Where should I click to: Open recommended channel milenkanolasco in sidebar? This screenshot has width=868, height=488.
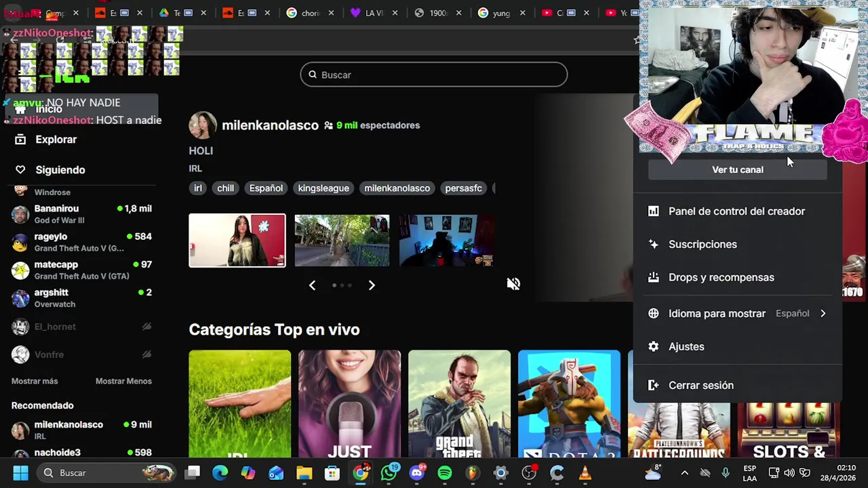click(x=81, y=430)
